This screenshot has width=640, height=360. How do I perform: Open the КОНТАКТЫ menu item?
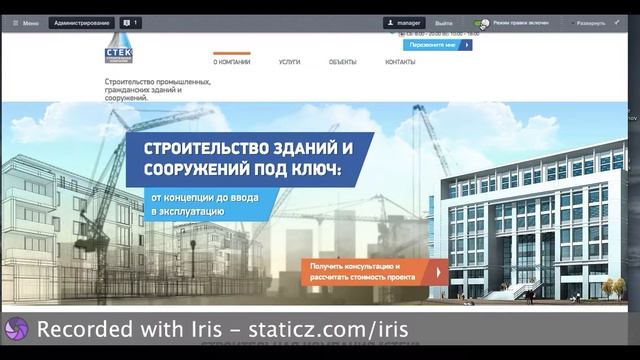click(x=400, y=62)
